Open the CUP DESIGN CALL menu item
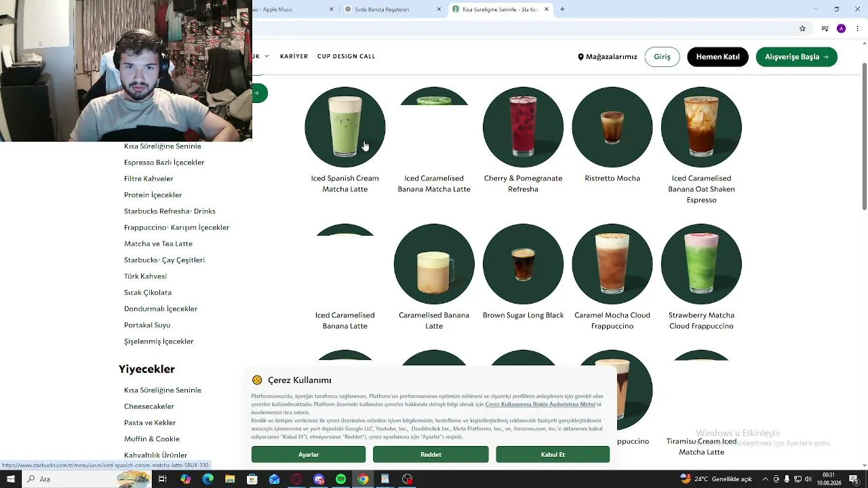Image resolution: width=868 pixels, height=488 pixels. [x=346, y=56]
